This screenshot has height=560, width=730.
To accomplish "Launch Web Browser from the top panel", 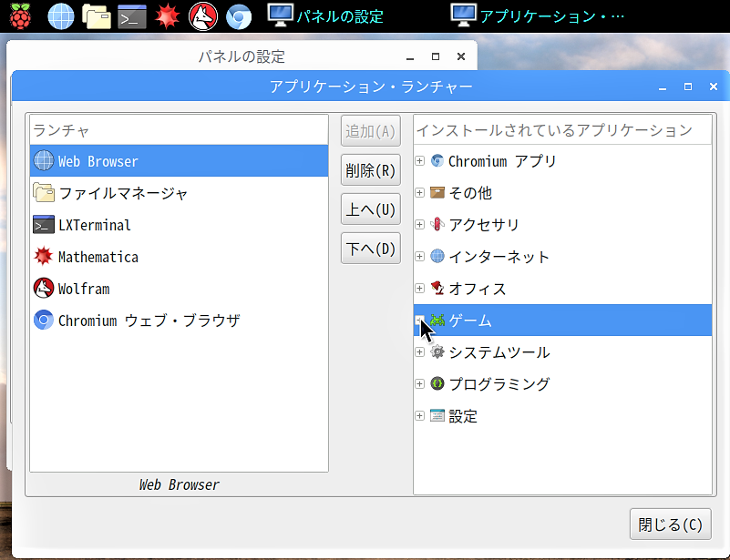I will pos(61,16).
